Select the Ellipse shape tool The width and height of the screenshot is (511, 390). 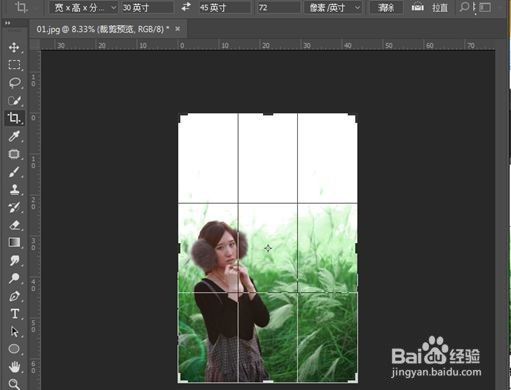(14, 349)
